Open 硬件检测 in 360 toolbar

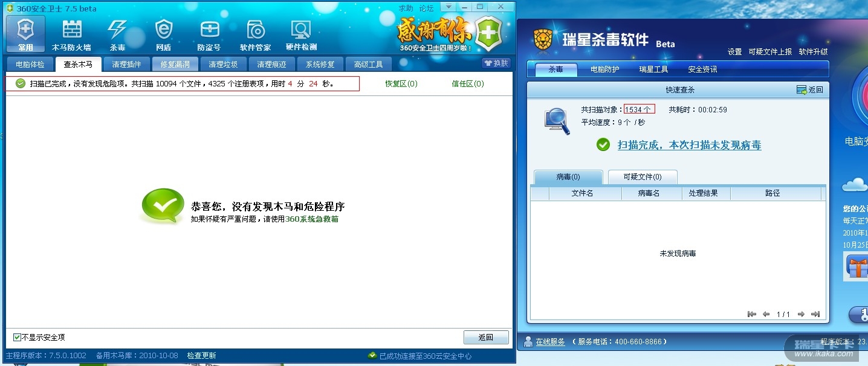[x=301, y=34]
